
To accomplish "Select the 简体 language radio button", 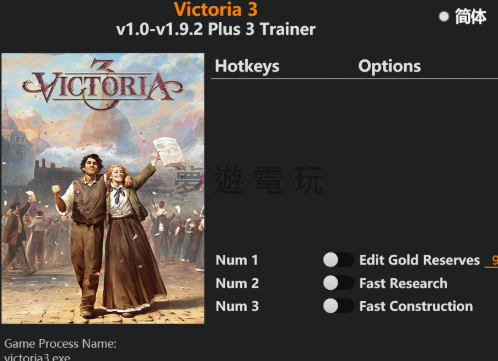I will tap(444, 16).
